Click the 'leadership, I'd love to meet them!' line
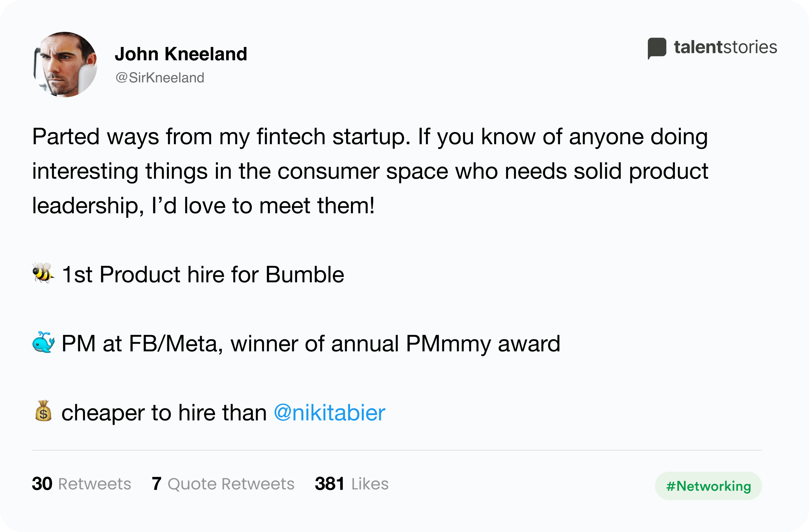809x532 pixels. (203, 206)
